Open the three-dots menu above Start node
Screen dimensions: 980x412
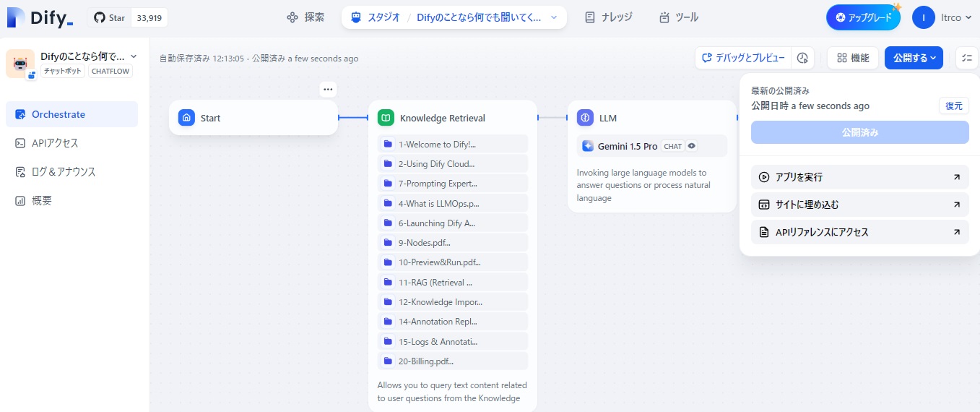[x=329, y=89]
